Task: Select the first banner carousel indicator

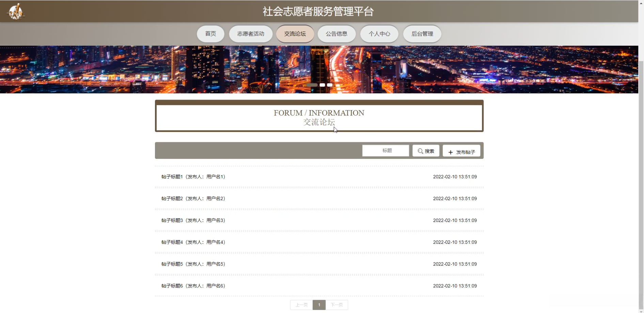Action: (312, 85)
